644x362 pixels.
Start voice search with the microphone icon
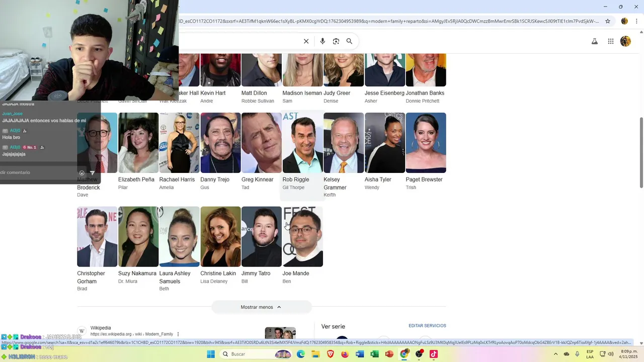pyautogui.click(x=323, y=41)
